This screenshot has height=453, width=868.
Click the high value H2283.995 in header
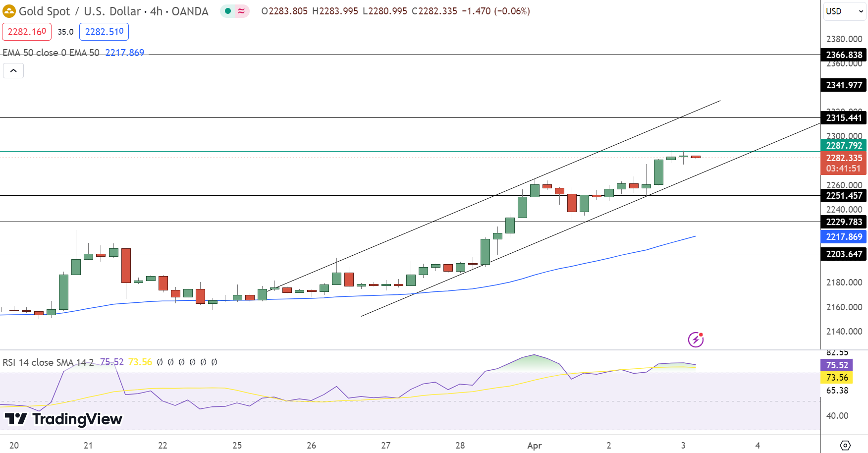(335, 11)
